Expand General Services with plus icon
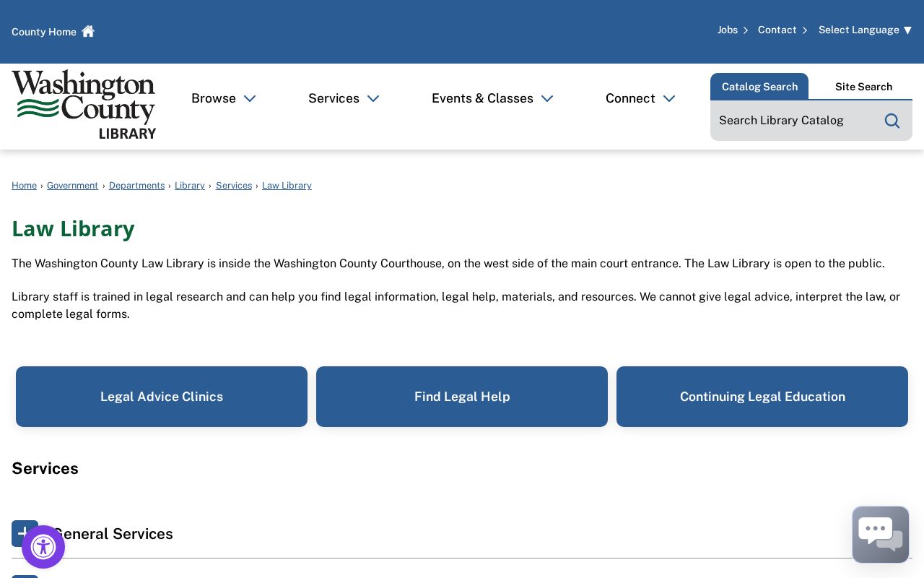Image resolution: width=924 pixels, height=578 pixels. point(25,533)
